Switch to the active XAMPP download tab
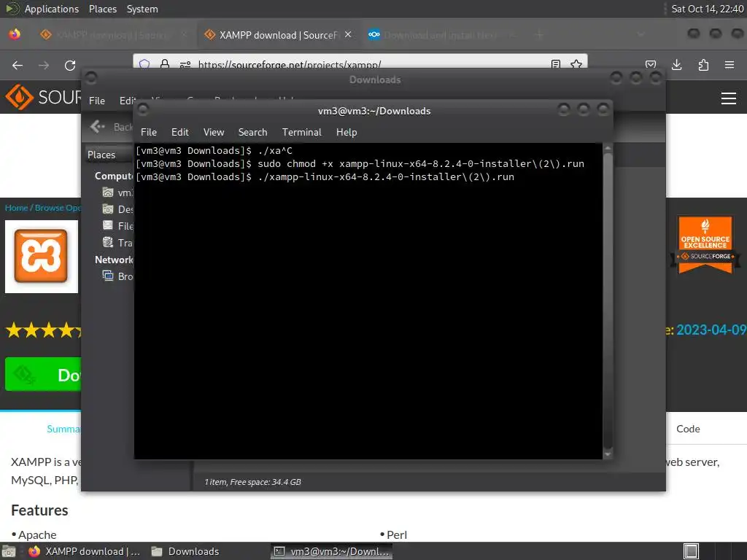The width and height of the screenshot is (747, 560). click(278, 35)
